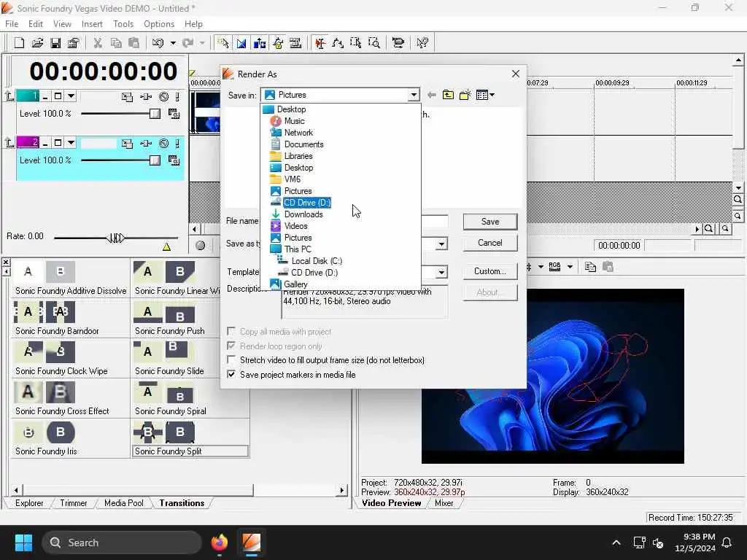Open View Menu dropdown in Render As

point(485,95)
